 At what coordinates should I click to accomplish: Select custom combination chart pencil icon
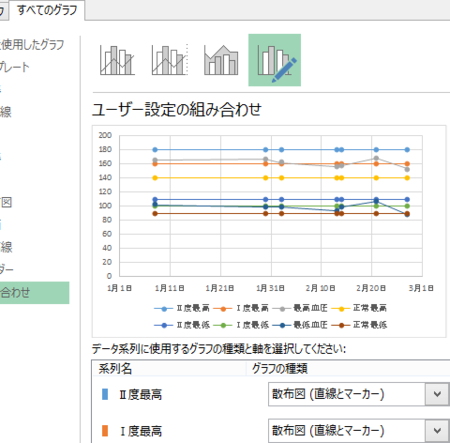(x=275, y=60)
